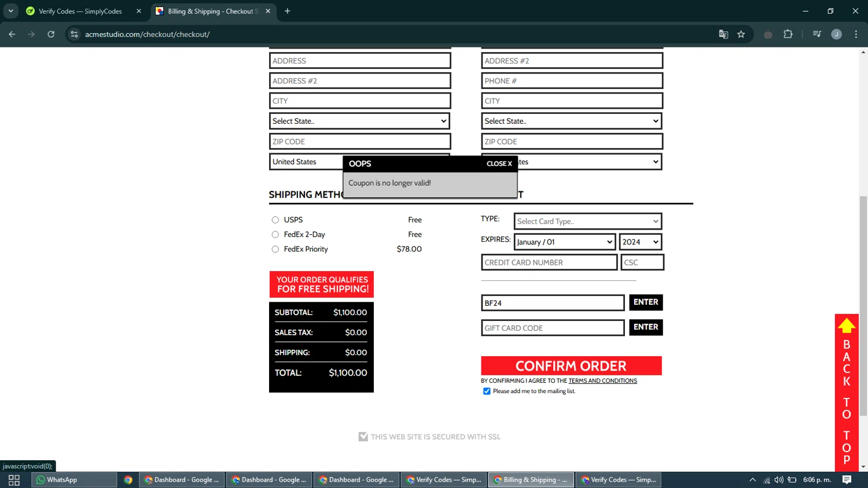Open first Dashboard - Google taskbar window
868x488 pixels.
coord(182,480)
